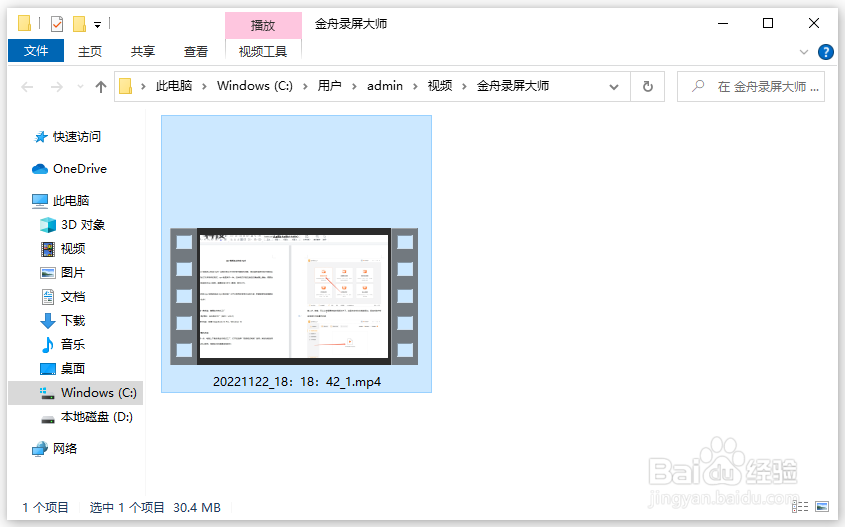Click 用户 in the address path

pos(329,86)
